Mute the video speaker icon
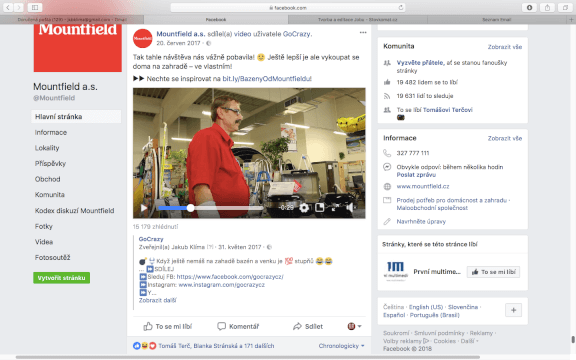 coord(349,208)
